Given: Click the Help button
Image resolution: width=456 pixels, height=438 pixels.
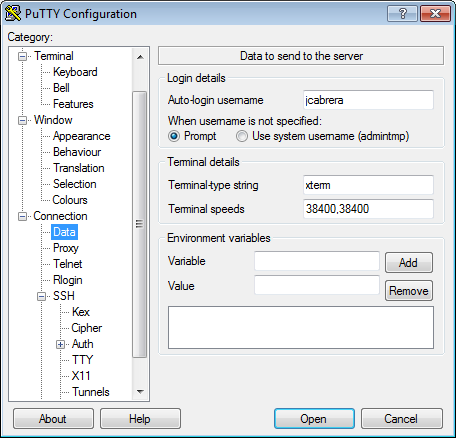Looking at the screenshot, I should tap(140, 419).
